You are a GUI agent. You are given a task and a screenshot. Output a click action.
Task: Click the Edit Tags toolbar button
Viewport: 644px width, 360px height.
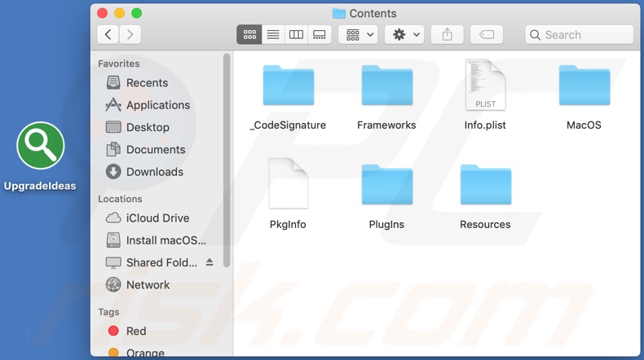487,35
